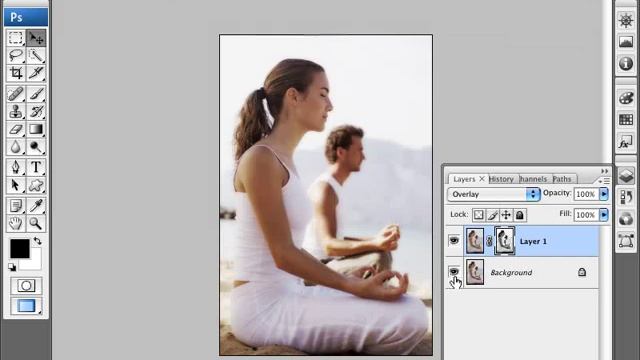640x360 pixels.
Task: Open the Swatches grid icon in dock
Action: [626, 120]
